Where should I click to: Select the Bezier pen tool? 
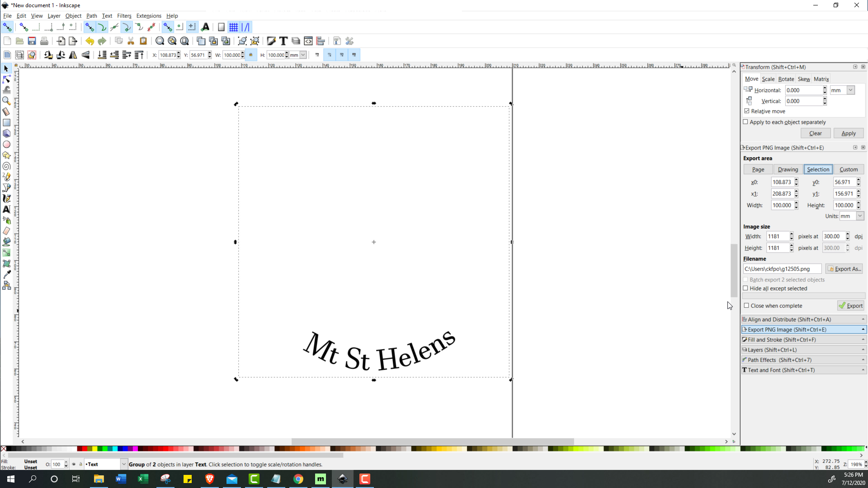[x=7, y=188]
